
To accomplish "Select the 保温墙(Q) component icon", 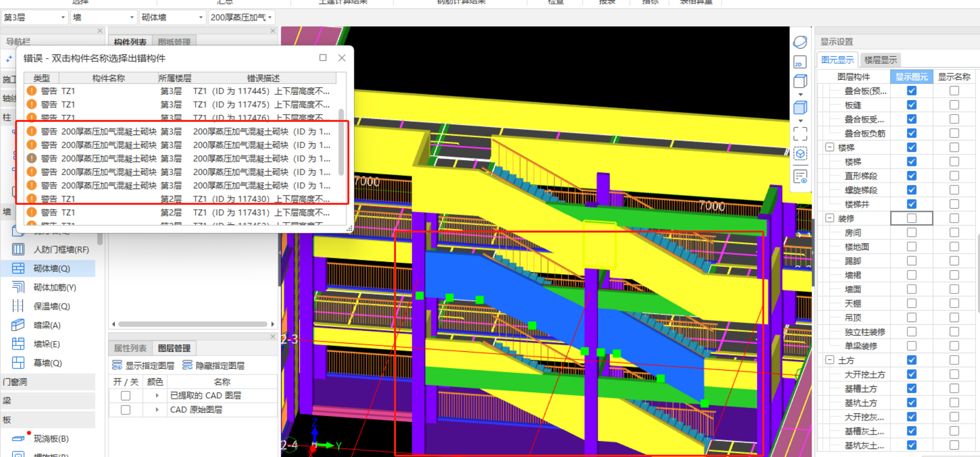I will (x=18, y=306).
